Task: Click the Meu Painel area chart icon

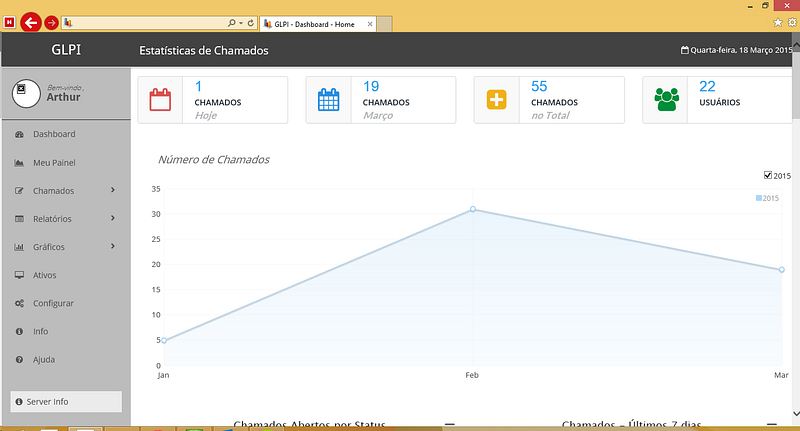Action: click(19, 163)
